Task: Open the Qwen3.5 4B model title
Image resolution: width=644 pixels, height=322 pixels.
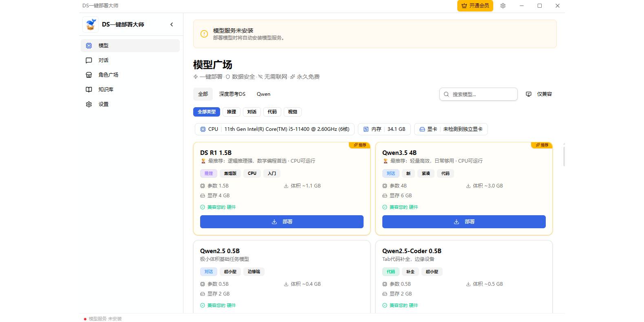Action: [399, 153]
